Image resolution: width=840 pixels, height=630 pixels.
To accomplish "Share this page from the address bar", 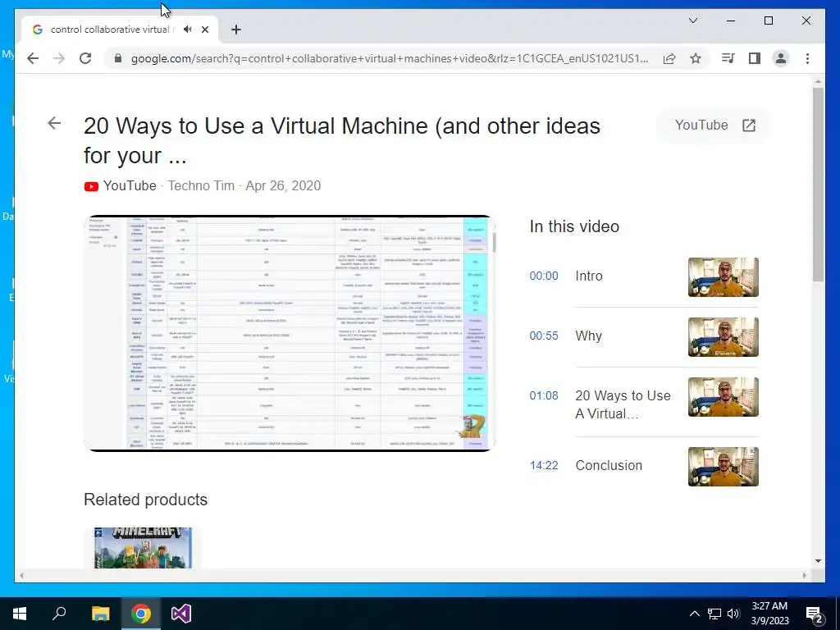I will click(669, 58).
